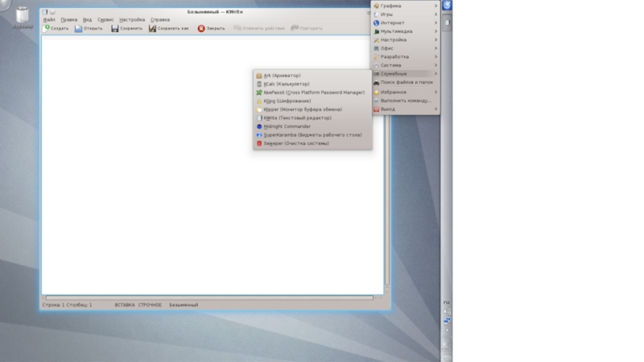Click the Создать (New) toolbar icon
This screenshot has width=644, height=362.
[47, 28]
